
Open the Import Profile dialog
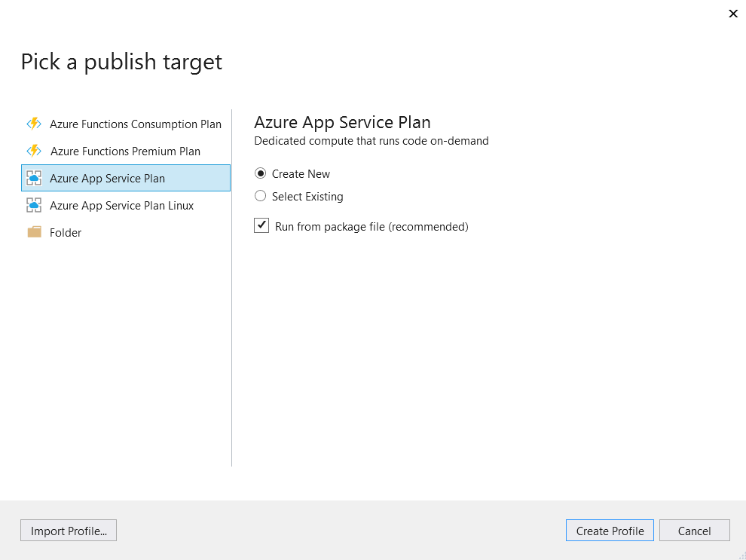tap(69, 531)
